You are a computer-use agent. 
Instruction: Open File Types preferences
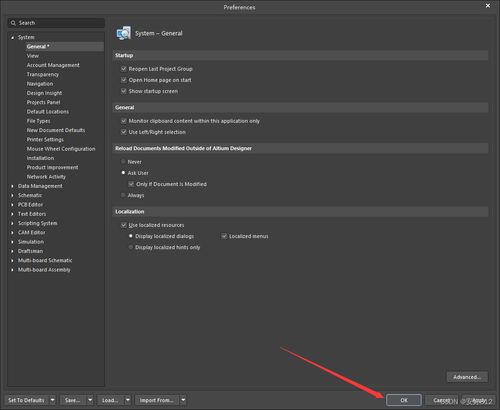click(38, 121)
